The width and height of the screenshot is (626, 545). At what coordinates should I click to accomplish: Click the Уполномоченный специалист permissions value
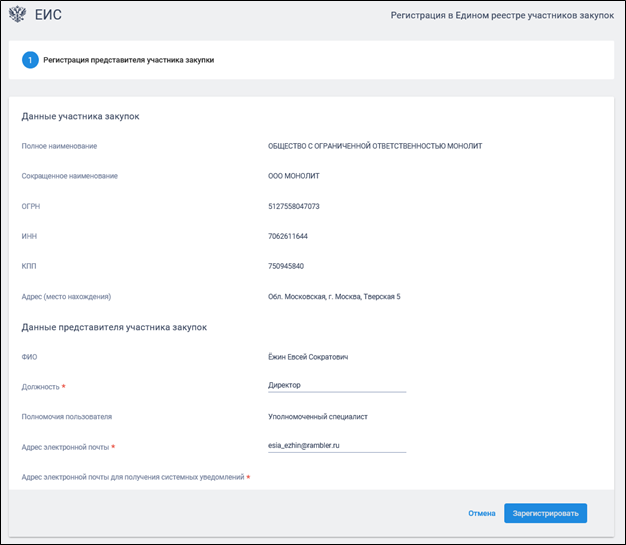(x=317, y=417)
